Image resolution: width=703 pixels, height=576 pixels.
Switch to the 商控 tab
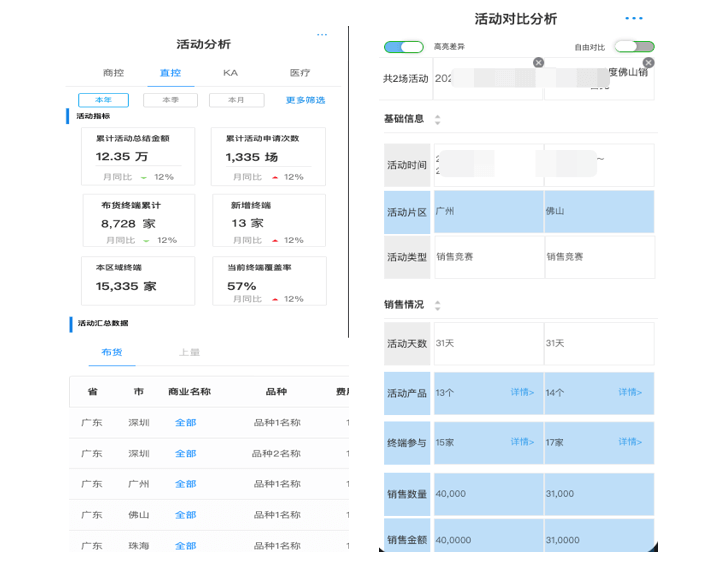(x=114, y=73)
